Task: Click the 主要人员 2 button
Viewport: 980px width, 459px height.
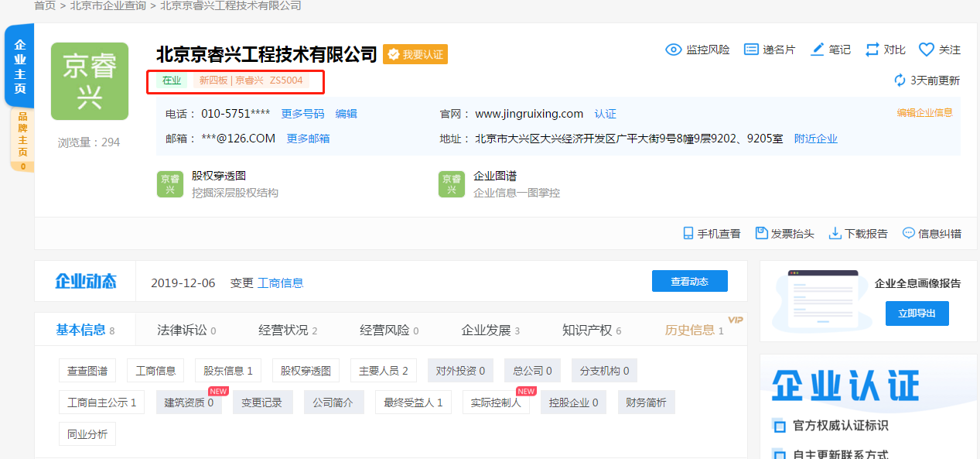Action: click(384, 371)
